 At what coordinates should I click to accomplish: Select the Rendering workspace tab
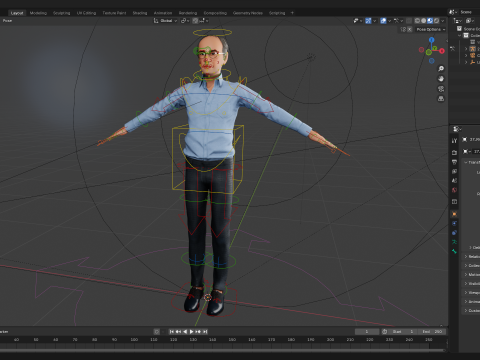pos(188,13)
